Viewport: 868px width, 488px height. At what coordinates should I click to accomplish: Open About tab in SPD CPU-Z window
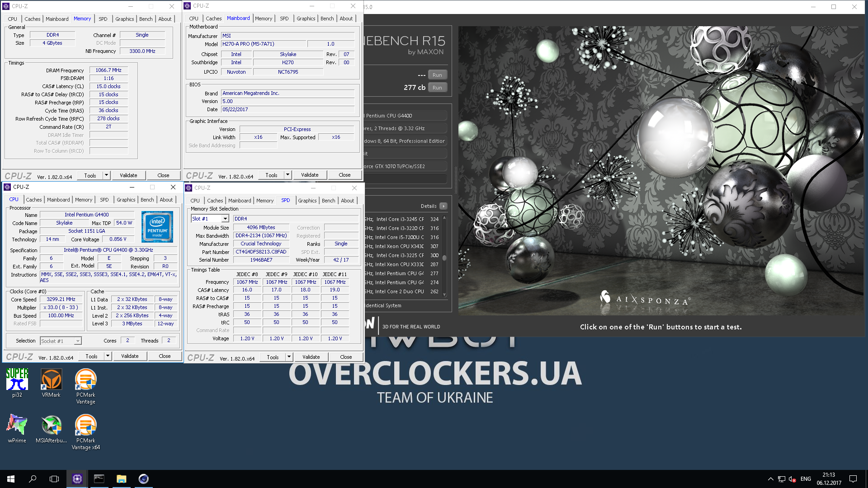click(347, 201)
